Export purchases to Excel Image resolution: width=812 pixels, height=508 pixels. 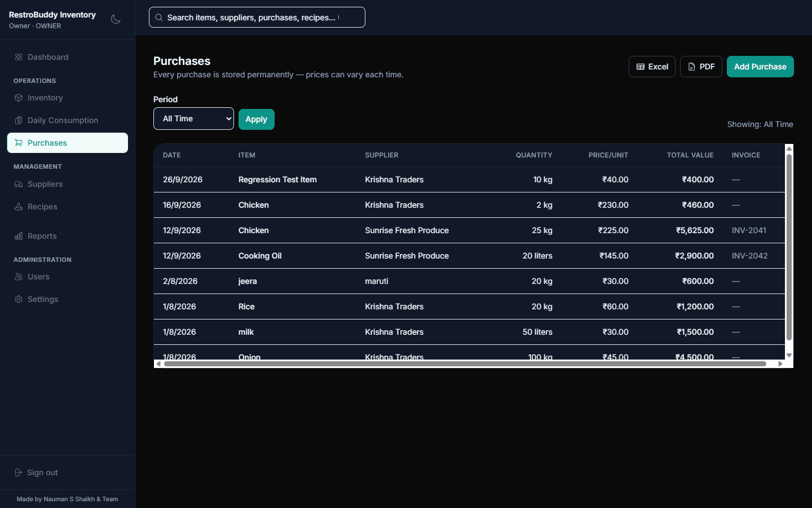point(652,67)
